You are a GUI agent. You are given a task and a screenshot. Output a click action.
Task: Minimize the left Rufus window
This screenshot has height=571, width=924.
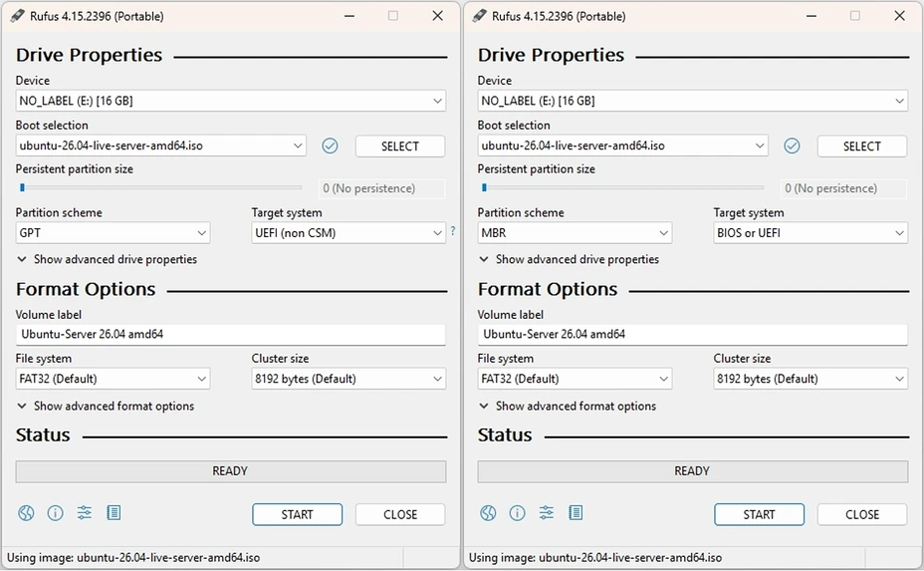349,16
